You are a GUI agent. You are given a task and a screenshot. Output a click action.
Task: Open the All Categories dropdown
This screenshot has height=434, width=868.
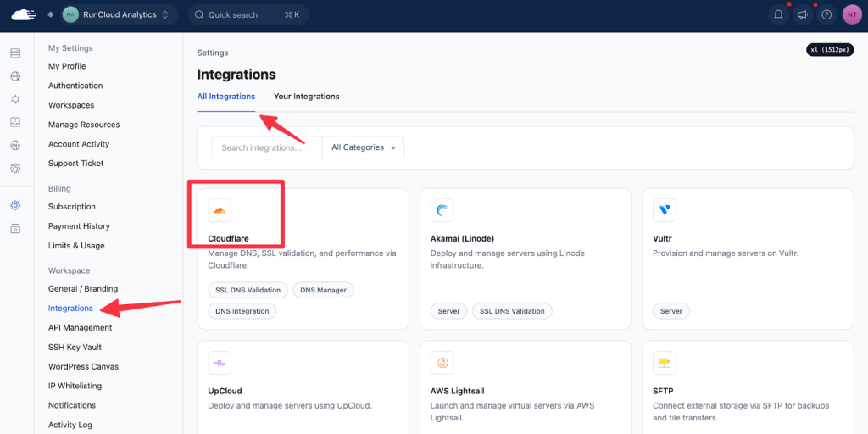[363, 147]
